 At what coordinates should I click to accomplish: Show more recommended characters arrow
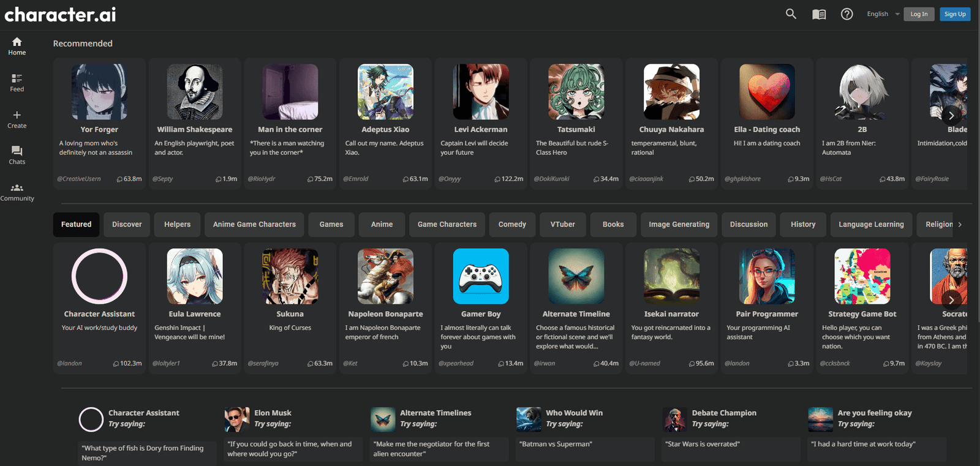pos(951,115)
